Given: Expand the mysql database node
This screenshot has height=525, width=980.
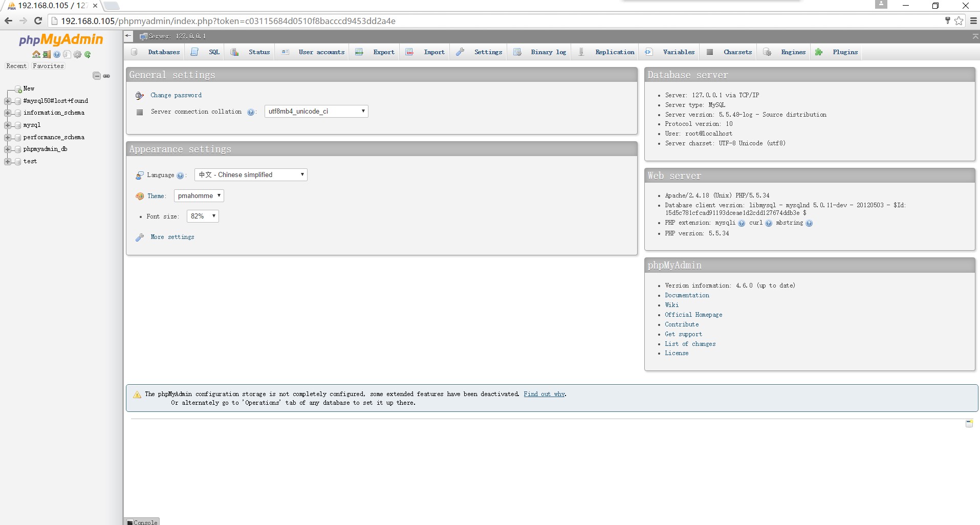Looking at the screenshot, I should point(8,125).
